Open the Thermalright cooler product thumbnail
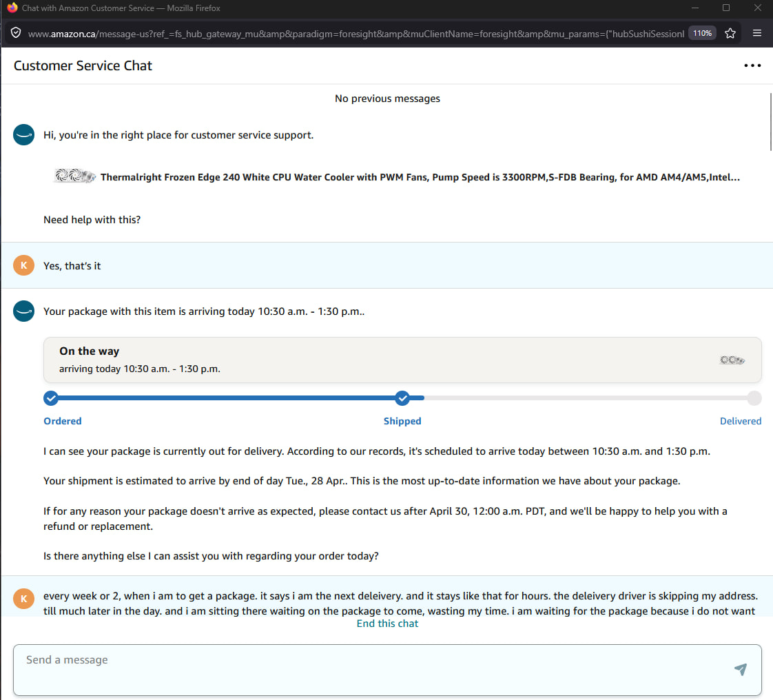This screenshot has width=773, height=700. pos(74,176)
